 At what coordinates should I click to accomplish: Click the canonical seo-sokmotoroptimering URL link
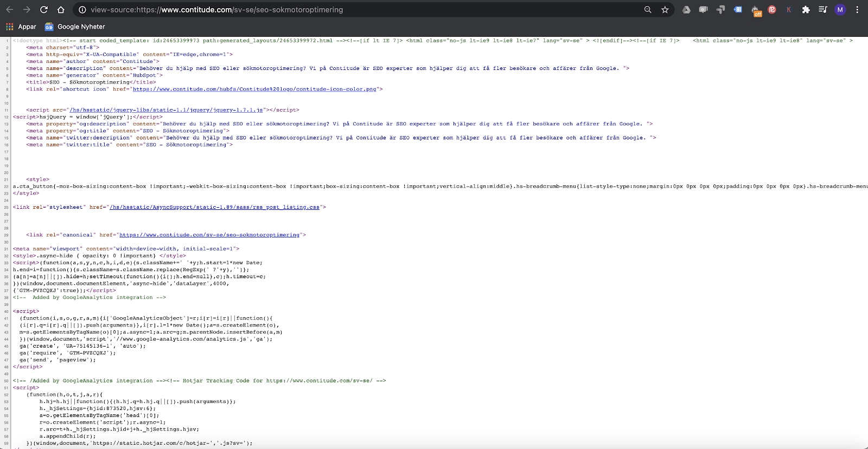coord(209,235)
